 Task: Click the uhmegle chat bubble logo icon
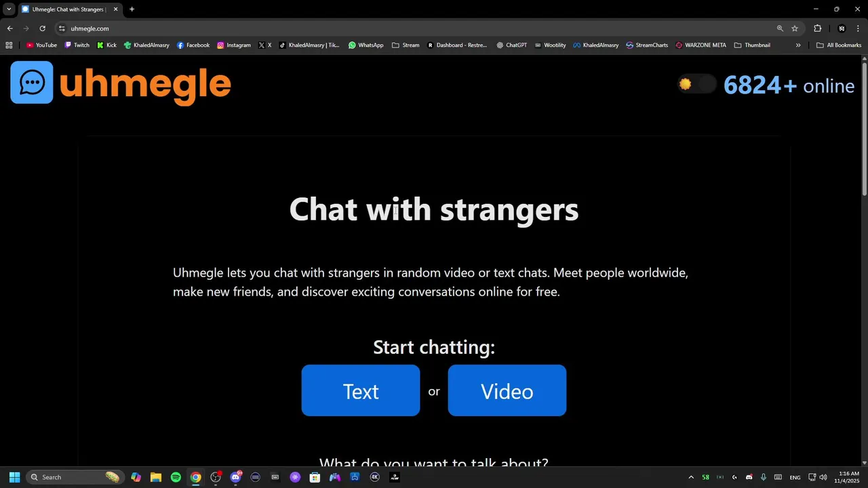click(x=32, y=83)
